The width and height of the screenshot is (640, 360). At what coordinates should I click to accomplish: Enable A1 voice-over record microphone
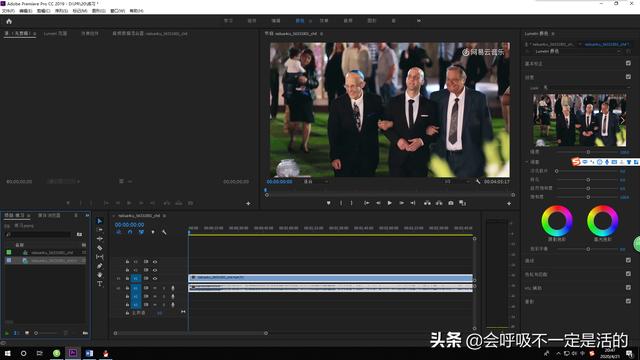[173, 288]
